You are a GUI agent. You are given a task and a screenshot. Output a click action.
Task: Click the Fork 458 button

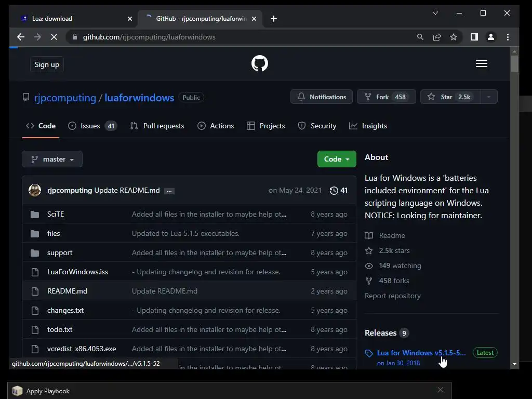tap(387, 97)
